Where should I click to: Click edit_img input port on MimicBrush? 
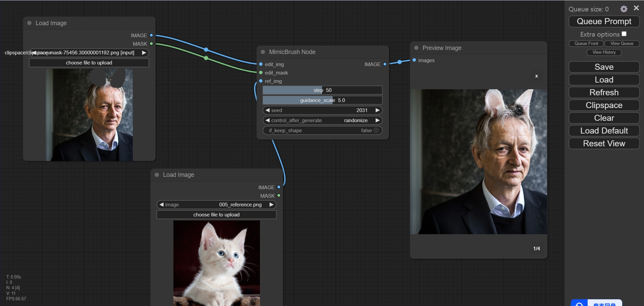point(261,64)
